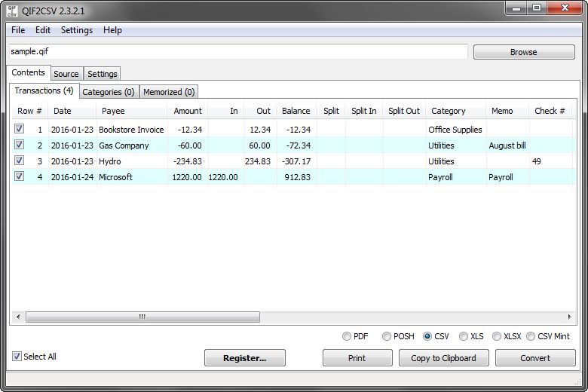Click the Check # column header
This screenshot has height=392, width=588.
click(x=550, y=111)
